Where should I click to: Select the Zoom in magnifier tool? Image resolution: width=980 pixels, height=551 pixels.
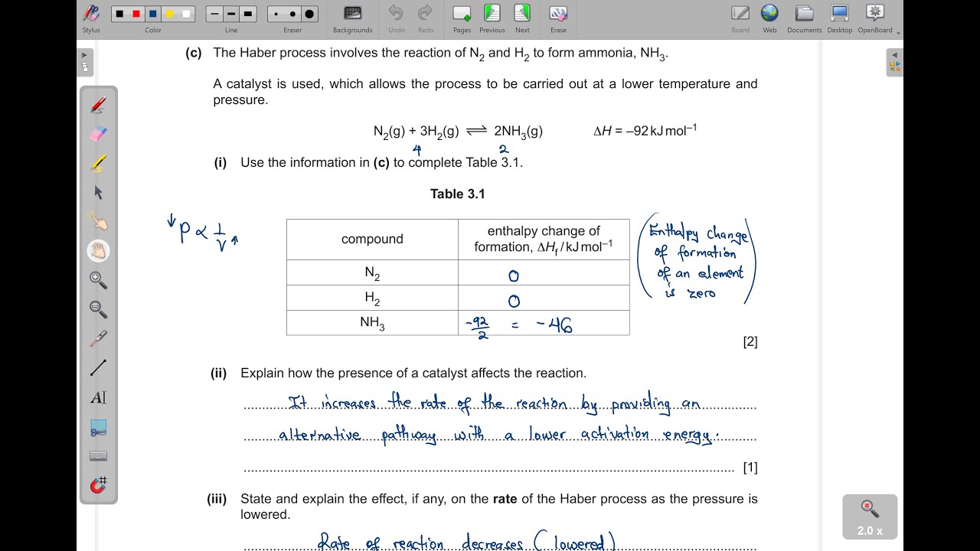point(98,280)
